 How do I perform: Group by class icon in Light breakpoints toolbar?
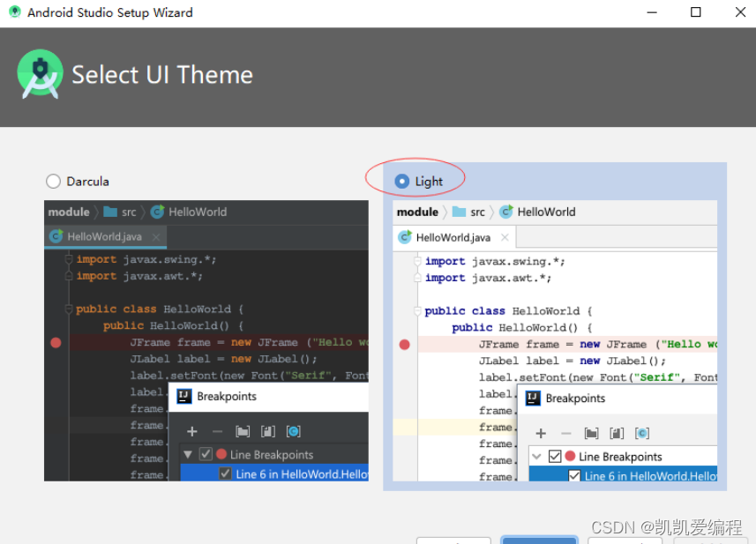(x=641, y=433)
